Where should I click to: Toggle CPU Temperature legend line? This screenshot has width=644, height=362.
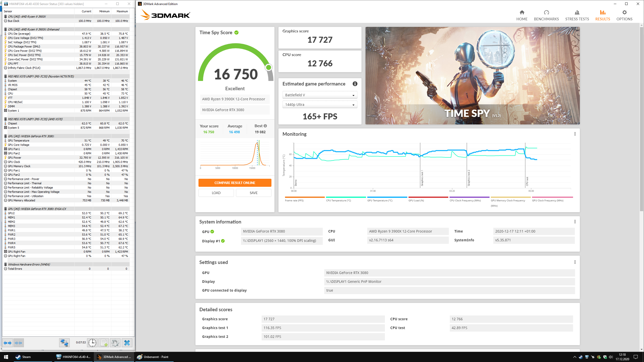[346, 199]
